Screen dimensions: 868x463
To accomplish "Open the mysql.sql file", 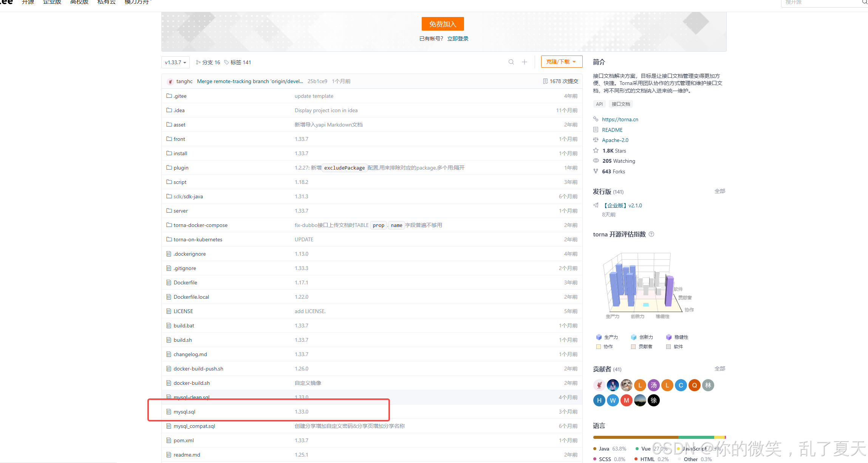I will [x=184, y=412].
